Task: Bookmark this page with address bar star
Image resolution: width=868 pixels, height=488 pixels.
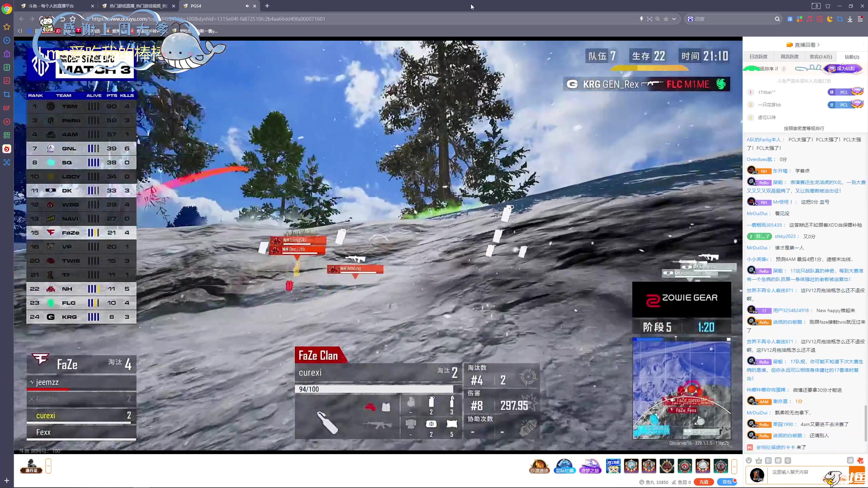Action: 666,19
